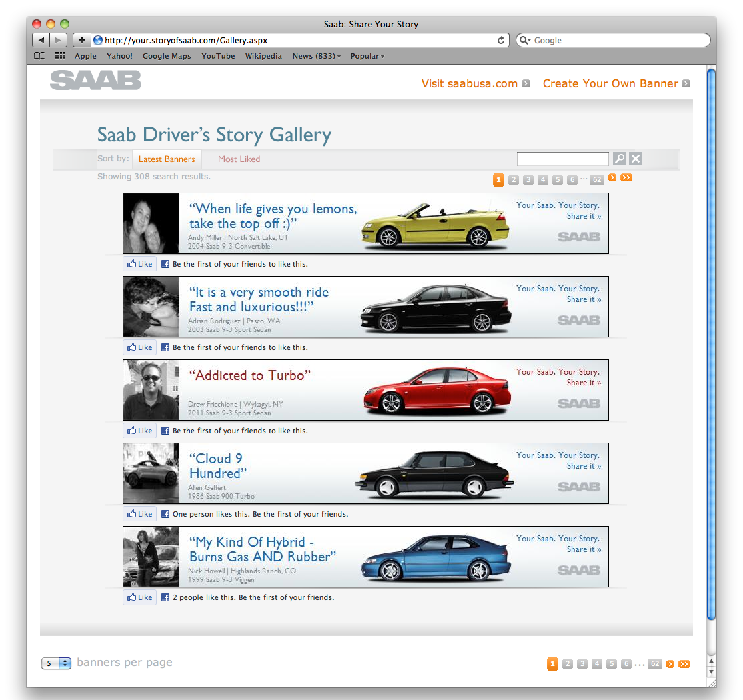Image resolution: width=743 pixels, height=700 pixels.
Task: Go back using the Safari back arrow
Action: [x=41, y=40]
